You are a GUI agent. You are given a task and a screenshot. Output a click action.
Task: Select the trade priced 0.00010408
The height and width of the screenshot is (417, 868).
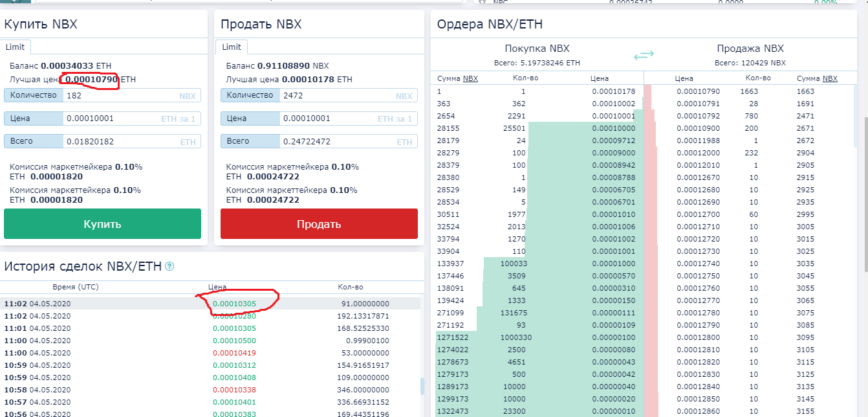click(210, 378)
